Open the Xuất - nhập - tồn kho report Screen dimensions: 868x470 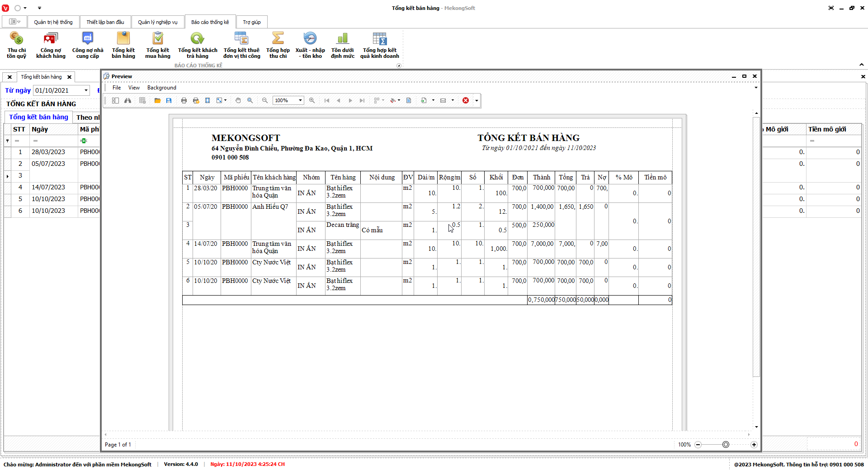tap(310, 45)
